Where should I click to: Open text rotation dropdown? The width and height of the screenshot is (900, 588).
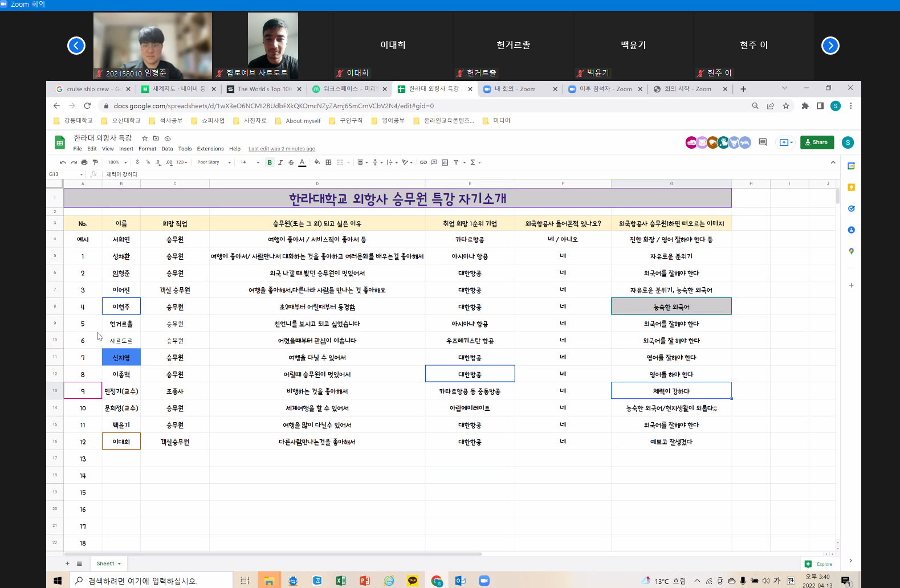click(x=407, y=162)
